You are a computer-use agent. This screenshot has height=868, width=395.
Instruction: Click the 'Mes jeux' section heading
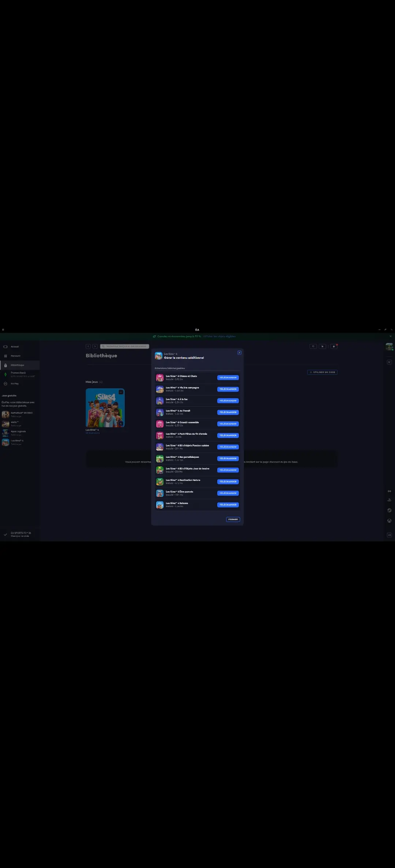pyautogui.click(x=92, y=382)
